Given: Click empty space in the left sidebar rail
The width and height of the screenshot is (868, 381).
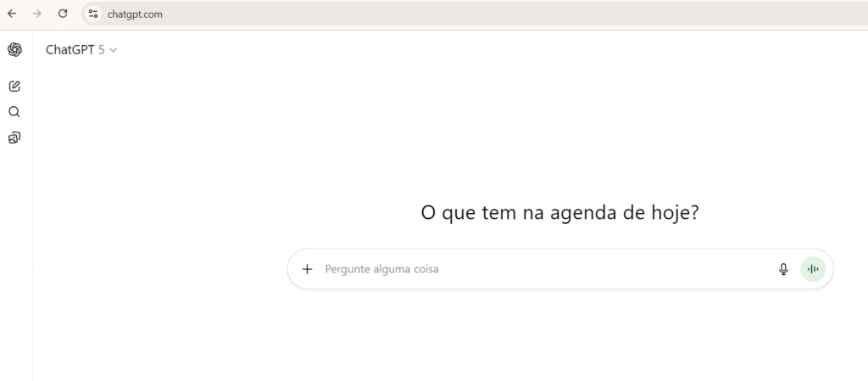Looking at the screenshot, I should (x=14, y=255).
